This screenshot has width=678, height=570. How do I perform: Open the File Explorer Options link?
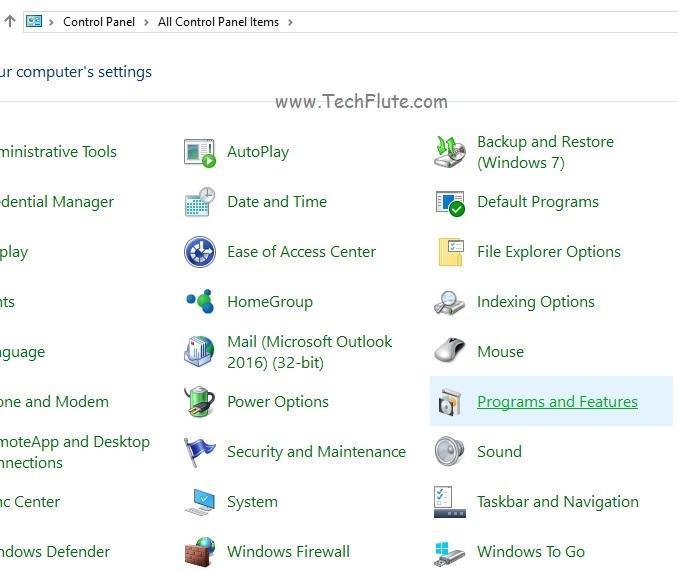point(549,252)
